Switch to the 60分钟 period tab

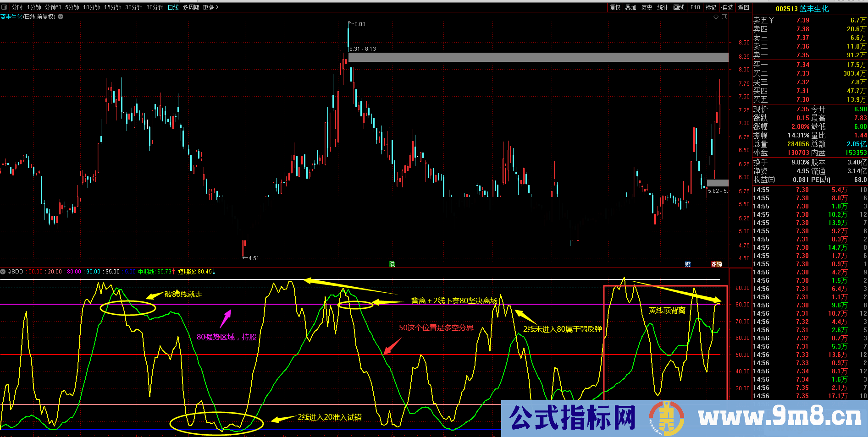[155, 7]
